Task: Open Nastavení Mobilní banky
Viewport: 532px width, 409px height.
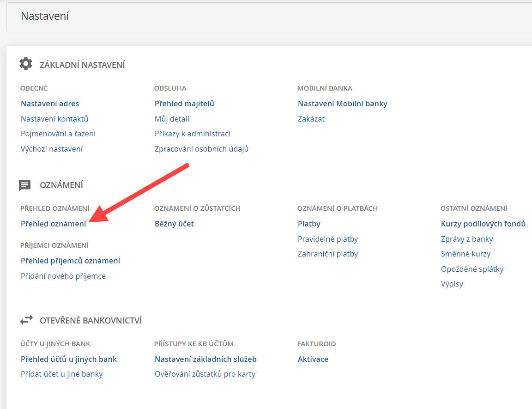Action: (x=342, y=104)
